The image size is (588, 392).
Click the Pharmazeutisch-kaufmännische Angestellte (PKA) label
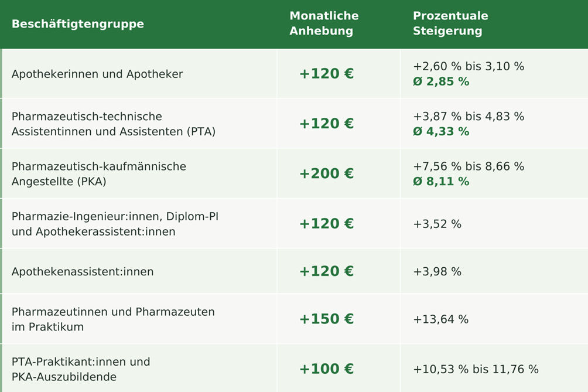pyautogui.click(x=98, y=173)
